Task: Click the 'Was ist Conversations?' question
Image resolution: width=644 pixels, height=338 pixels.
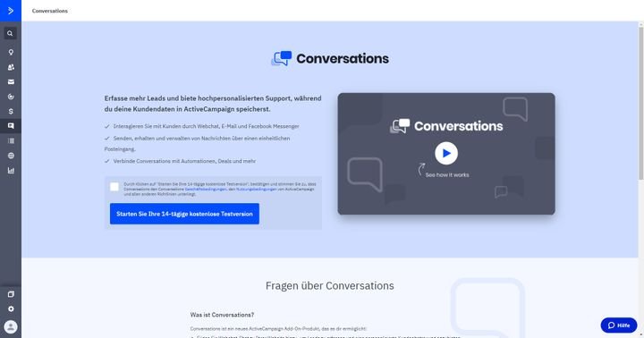Action: point(222,315)
